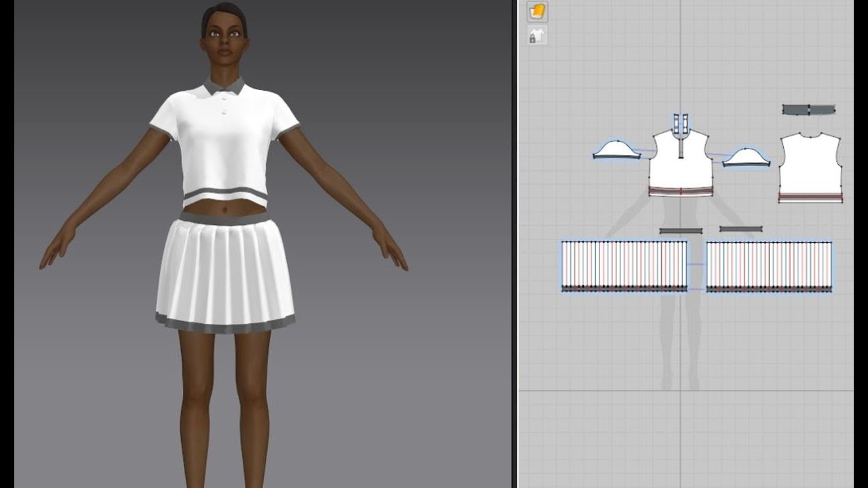The width and height of the screenshot is (868, 488).
Task: Select the left pleated skirt panel pattern
Action: [x=624, y=266]
